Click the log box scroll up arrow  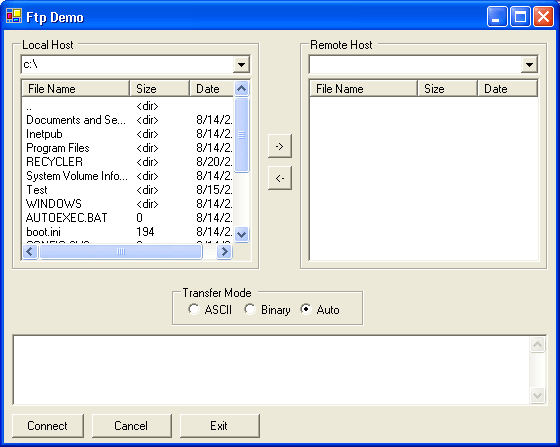tap(538, 345)
